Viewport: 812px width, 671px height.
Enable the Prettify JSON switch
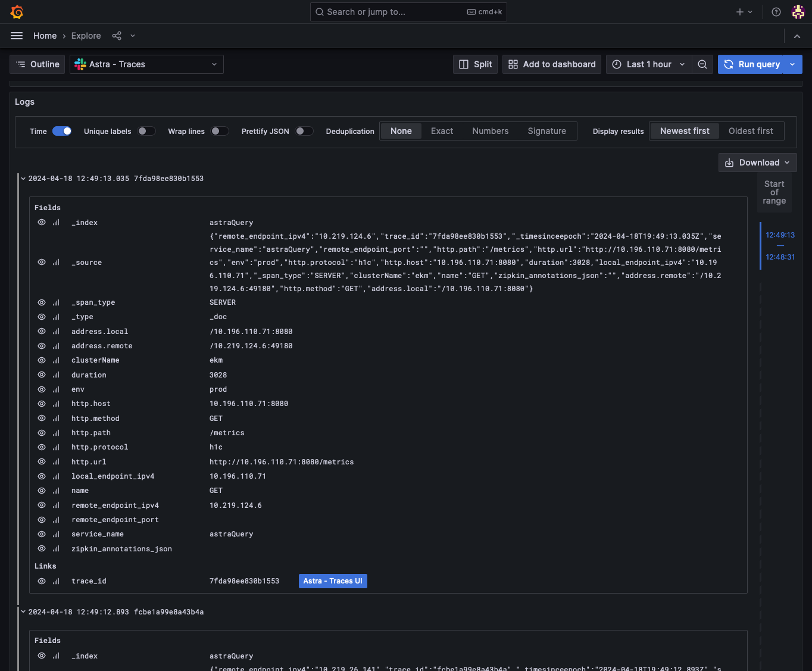pyautogui.click(x=304, y=131)
